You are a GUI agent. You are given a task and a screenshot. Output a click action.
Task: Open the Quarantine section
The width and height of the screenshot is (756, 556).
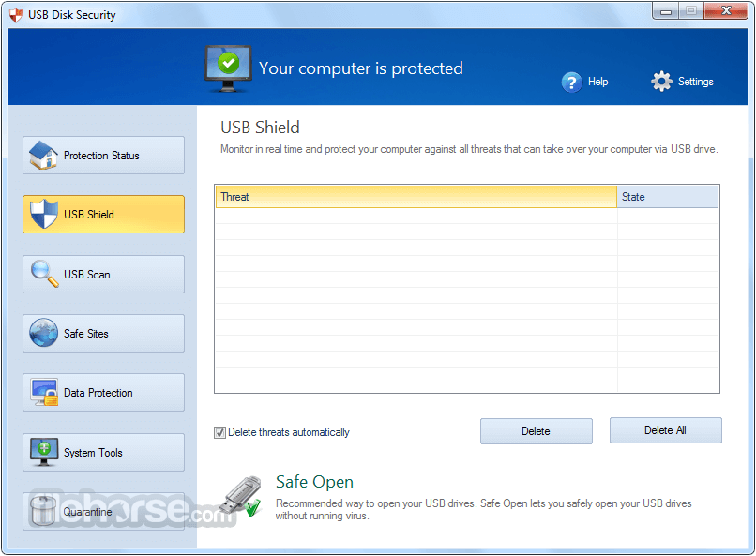(x=104, y=512)
